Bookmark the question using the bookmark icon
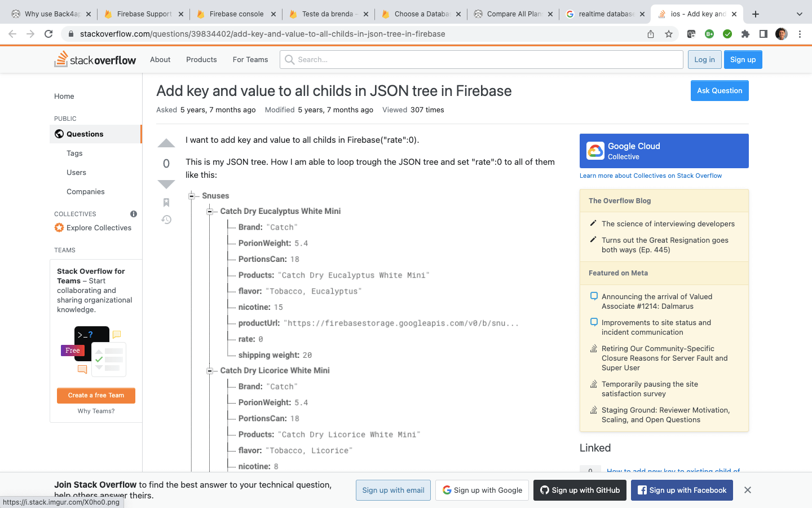Viewport: 812px width, 508px height. [x=166, y=202]
